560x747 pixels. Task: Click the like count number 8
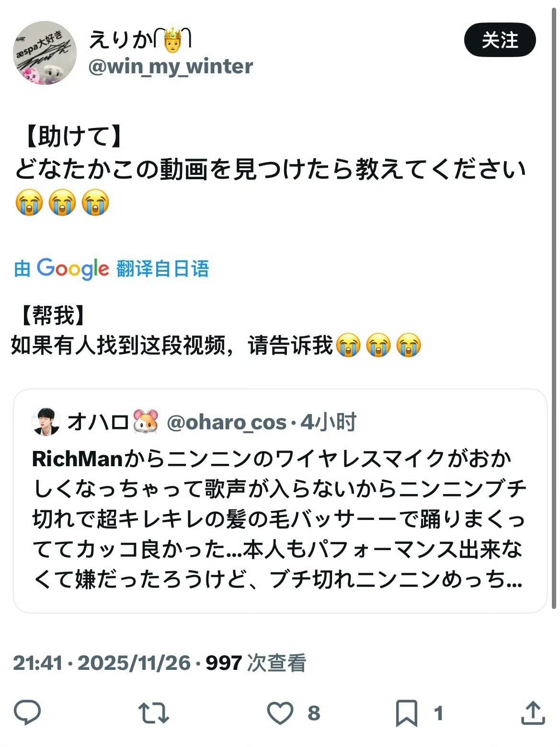pyautogui.click(x=314, y=713)
